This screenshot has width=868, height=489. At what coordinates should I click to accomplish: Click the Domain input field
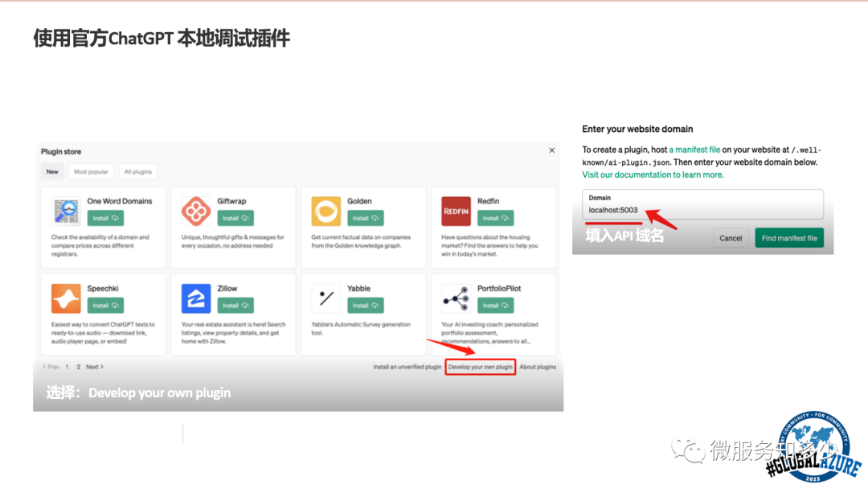(x=702, y=204)
